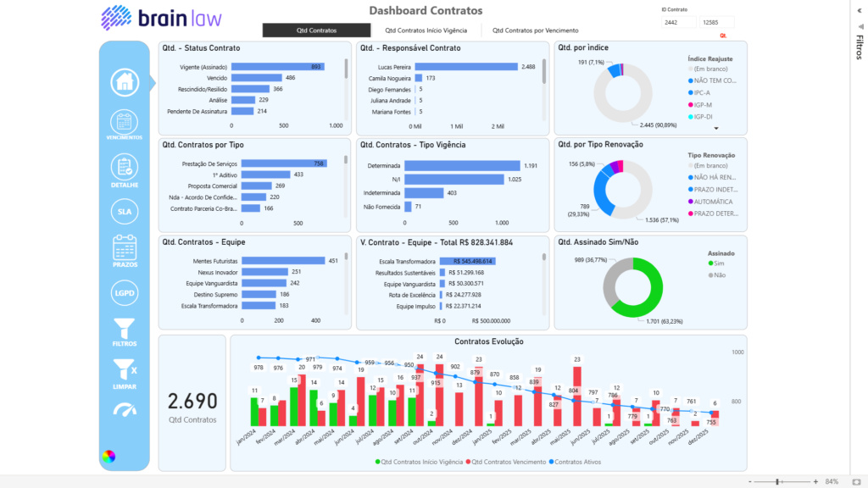Select PRAZO INDET... in Tipo Renovação legend

[712, 190]
